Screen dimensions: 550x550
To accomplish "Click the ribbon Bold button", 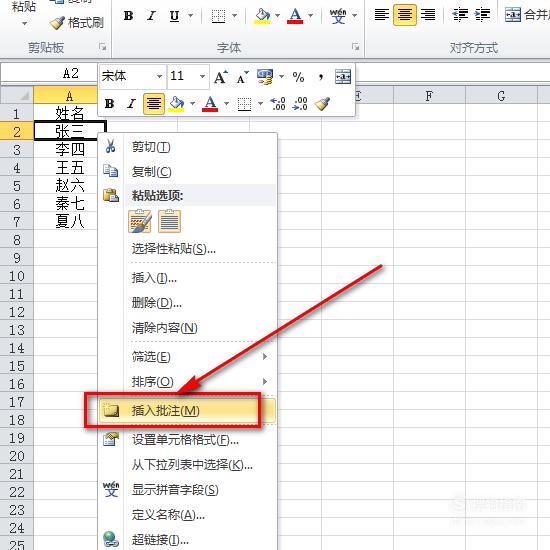I will point(128,16).
